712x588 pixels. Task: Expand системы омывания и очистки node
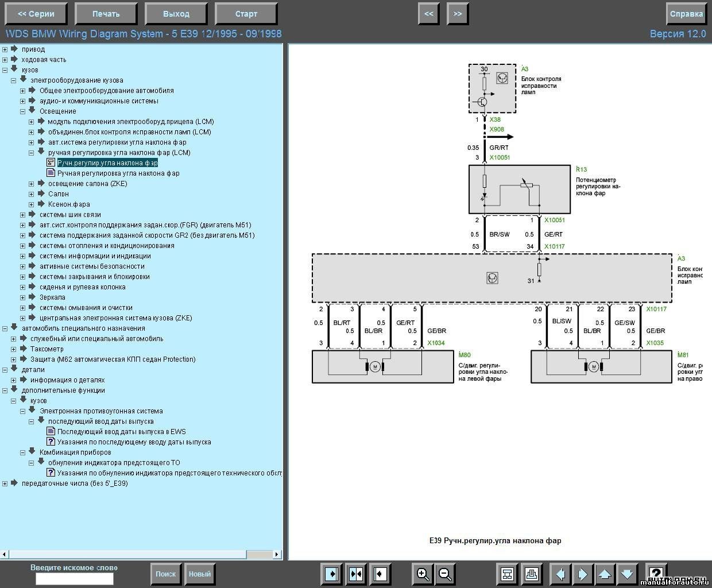point(23,308)
